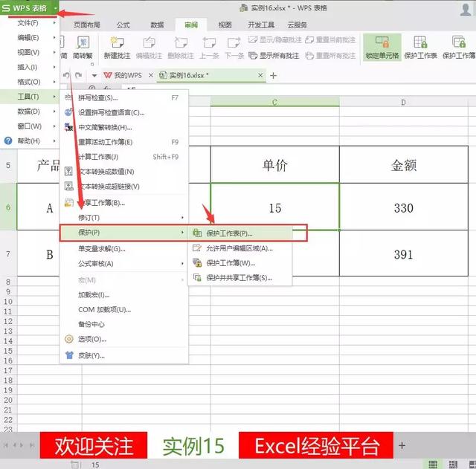Click 显示所有批注 in the ribbon

pos(274,56)
